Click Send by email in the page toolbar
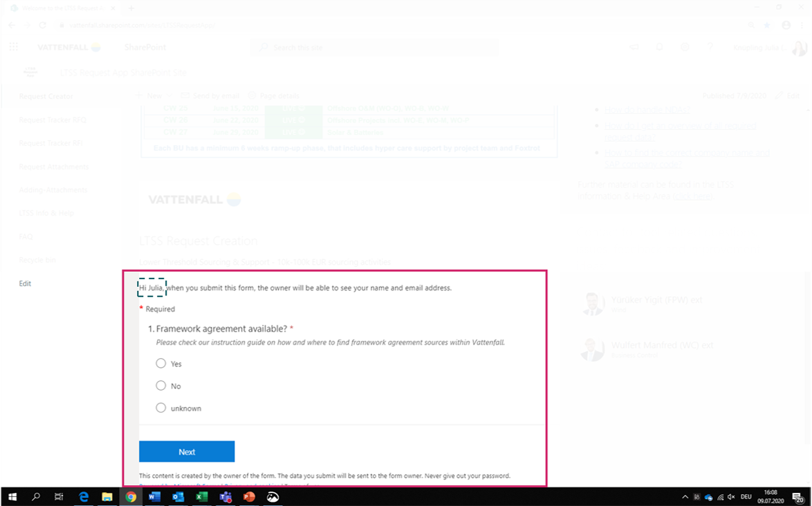The image size is (812, 506). (210, 95)
